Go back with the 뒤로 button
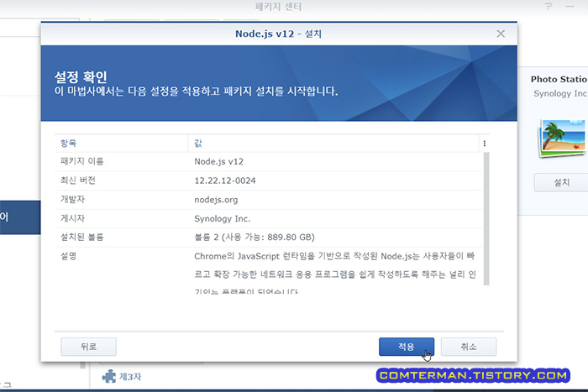Screen dimensions: 588x392 (x=88, y=347)
